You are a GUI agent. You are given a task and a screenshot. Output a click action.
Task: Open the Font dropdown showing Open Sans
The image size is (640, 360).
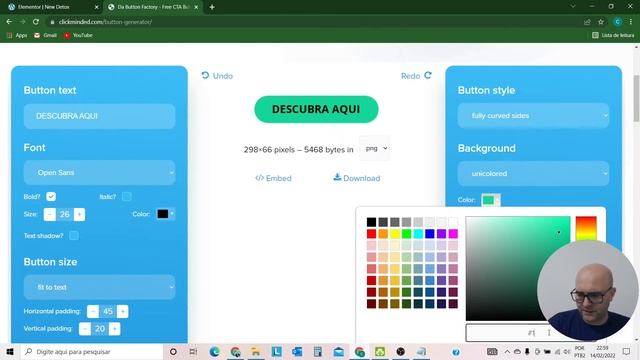click(99, 173)
